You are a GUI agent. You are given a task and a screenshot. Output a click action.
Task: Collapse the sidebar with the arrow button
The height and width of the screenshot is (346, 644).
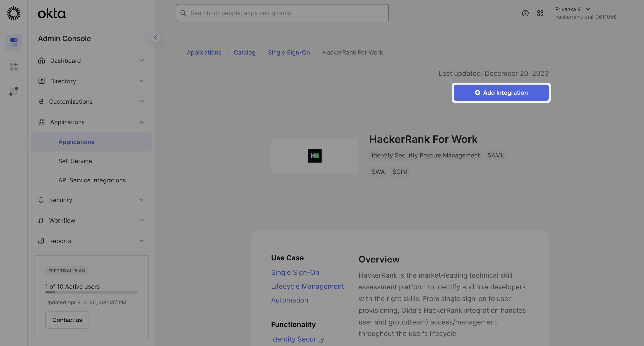click(155, 37)
